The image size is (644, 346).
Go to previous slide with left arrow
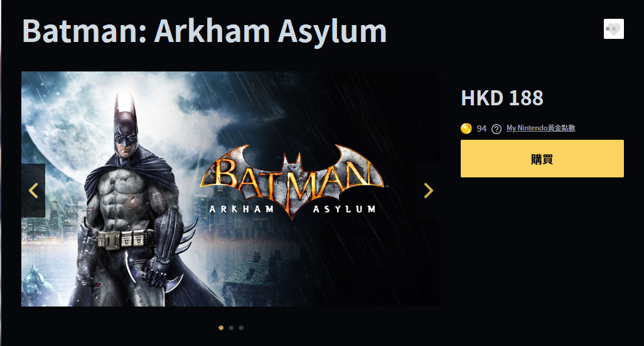pyautogui.click(x=33, y=190)
